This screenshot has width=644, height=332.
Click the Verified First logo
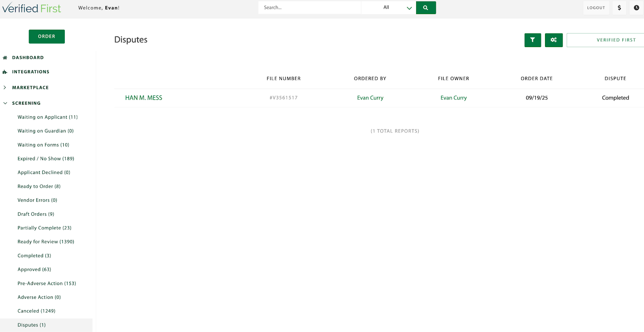pyautogui.click(x=32, y=8)
